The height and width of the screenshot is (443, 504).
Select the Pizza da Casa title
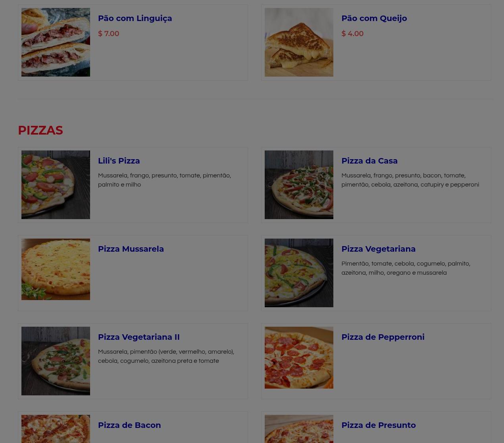[369, 161]
